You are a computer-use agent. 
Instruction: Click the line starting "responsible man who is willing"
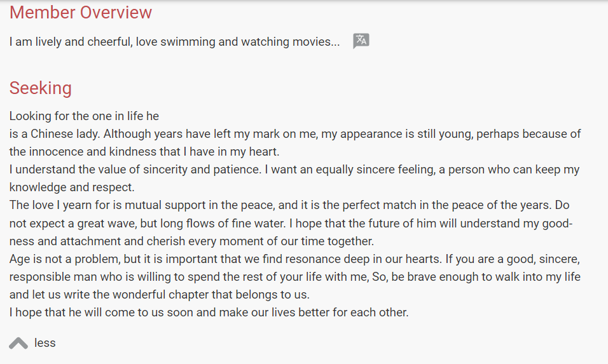(295, 277)
